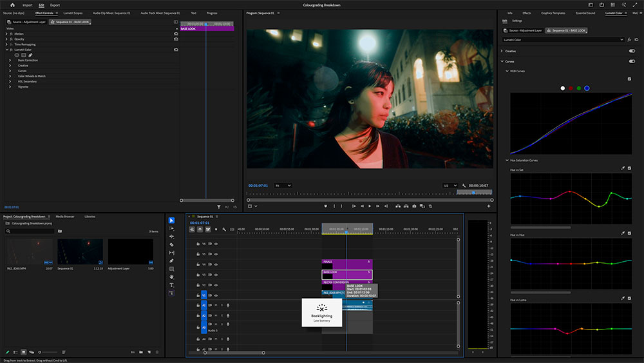644x363 pixels.
Task: Open the Fit zoom level dropdown
Action: point(283,186)
